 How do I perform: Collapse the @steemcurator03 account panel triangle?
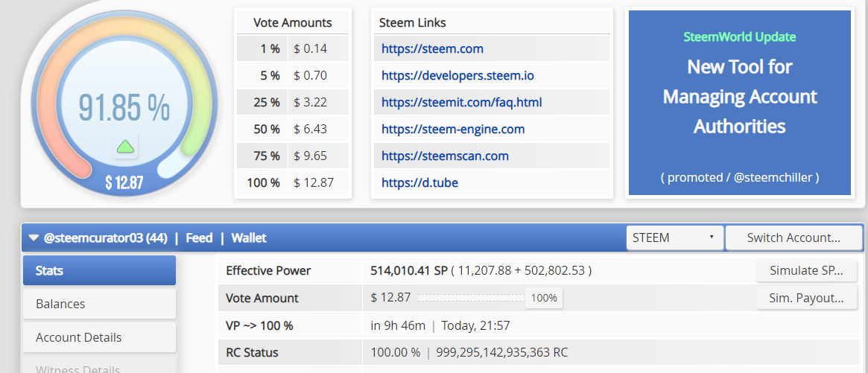pyautogui.click(x=34, y=238)
